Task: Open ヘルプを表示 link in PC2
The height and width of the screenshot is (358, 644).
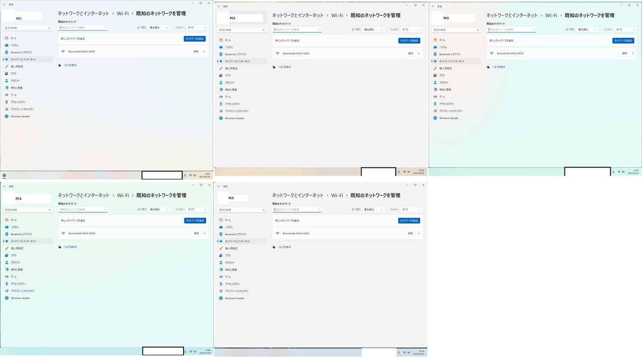Action: (285, 67)
